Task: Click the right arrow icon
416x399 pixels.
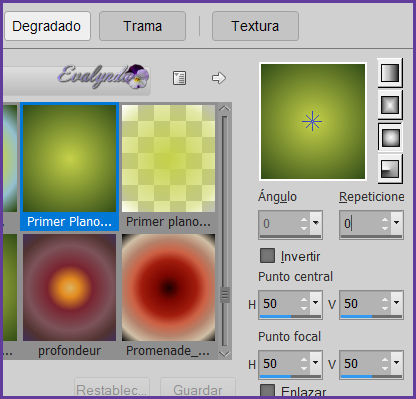Action: pos(219,78)
